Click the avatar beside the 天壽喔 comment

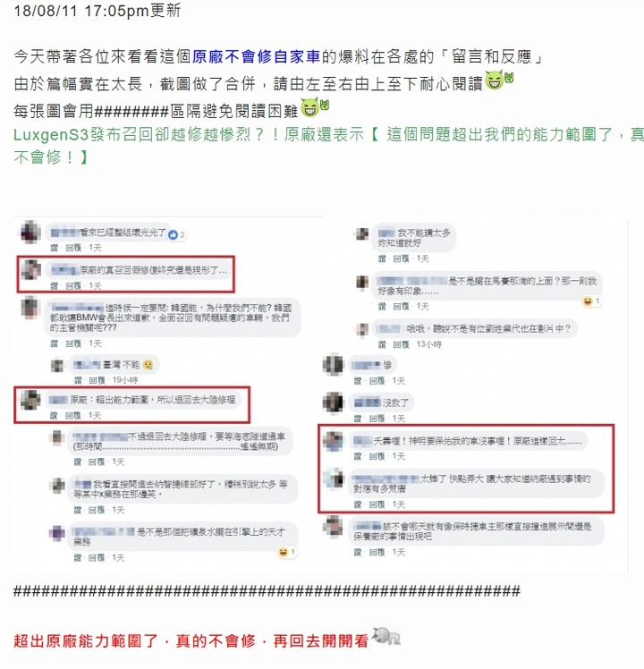coord(333,441)
